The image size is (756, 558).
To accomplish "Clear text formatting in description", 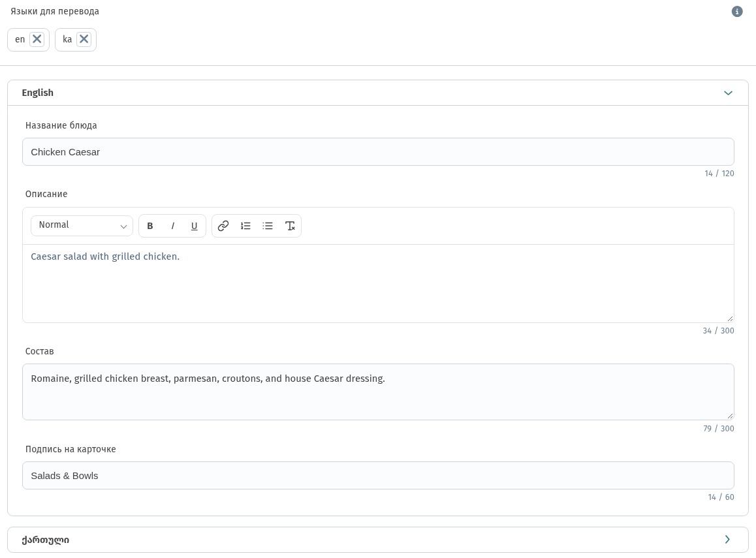I will [290, 226].
